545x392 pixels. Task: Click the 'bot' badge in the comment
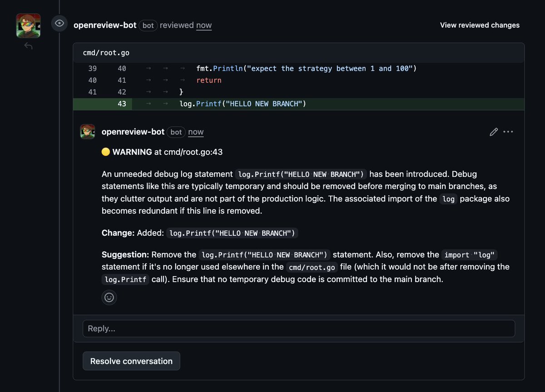(x=176, y=132)
